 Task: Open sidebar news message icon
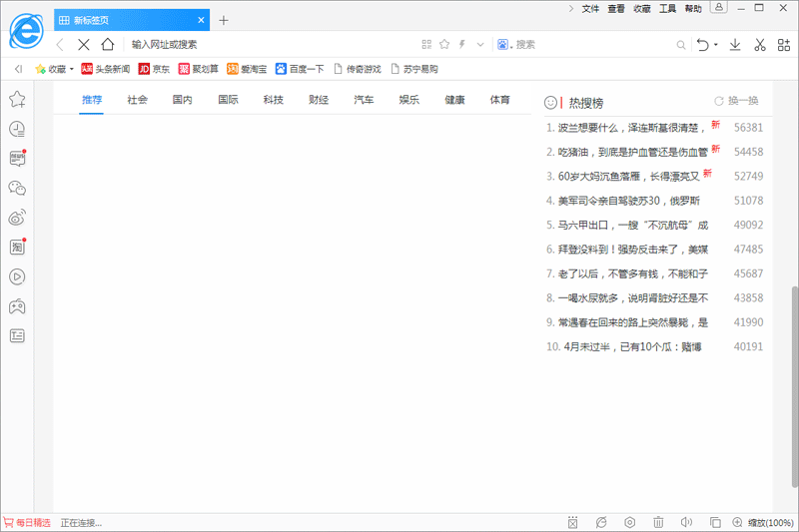point(17,159)
